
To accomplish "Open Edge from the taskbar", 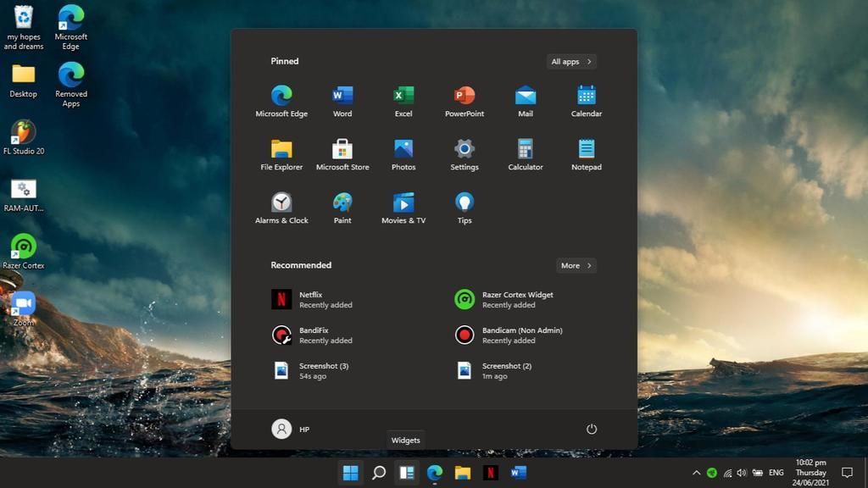I will (x=435, y=473).
